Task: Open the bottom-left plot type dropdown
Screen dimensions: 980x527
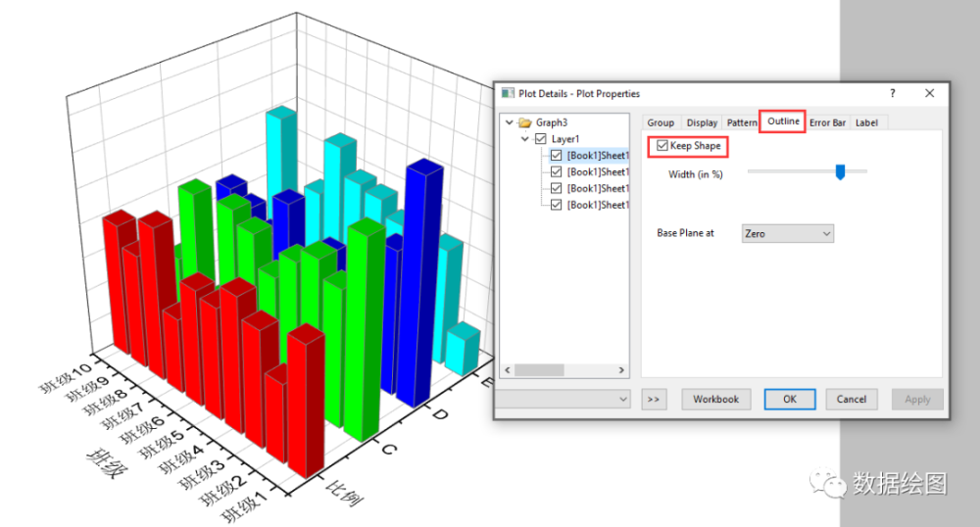Action: 563,399
